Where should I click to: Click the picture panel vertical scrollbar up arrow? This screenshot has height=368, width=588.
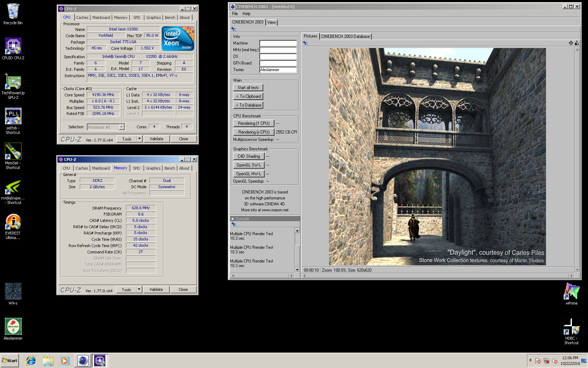(x=577, y=49)
